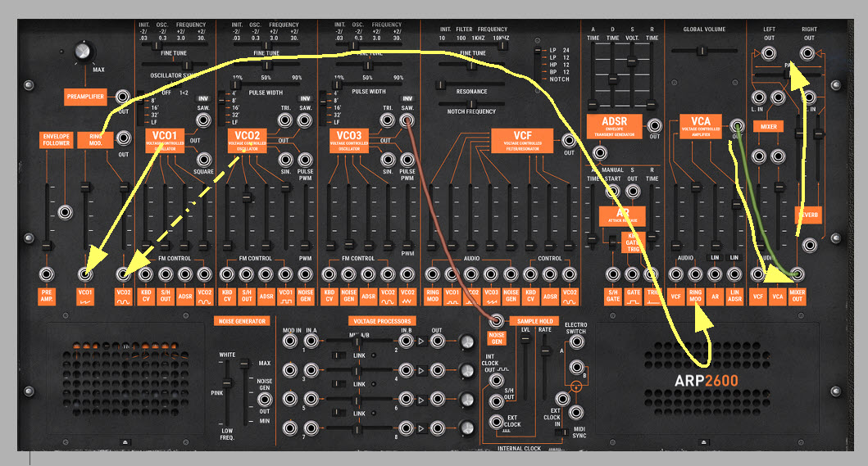Click the Electro Switch A jack
The image size is (868, 466).
(576, 342)
